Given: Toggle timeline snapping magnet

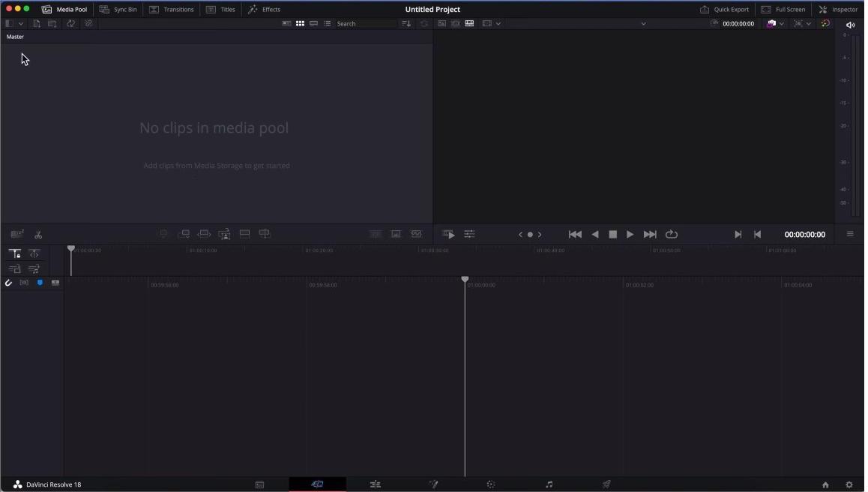Looking at the screenshot, I should point(8,283).
